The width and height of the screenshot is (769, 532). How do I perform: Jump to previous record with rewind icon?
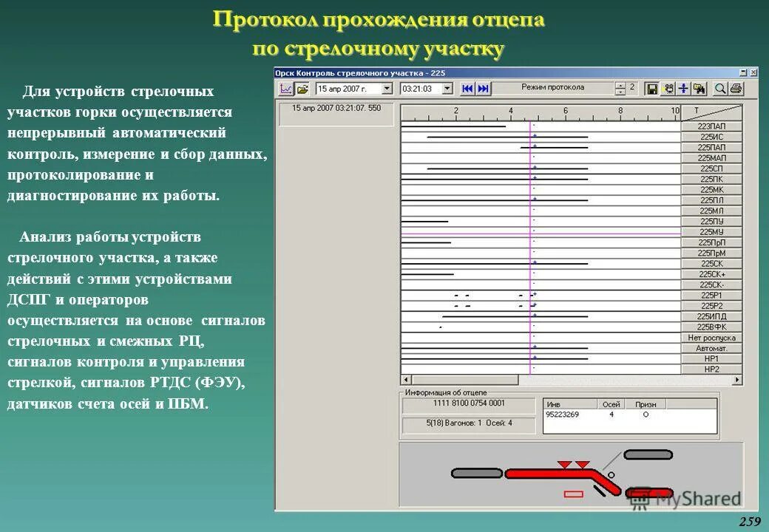(467, 89)
